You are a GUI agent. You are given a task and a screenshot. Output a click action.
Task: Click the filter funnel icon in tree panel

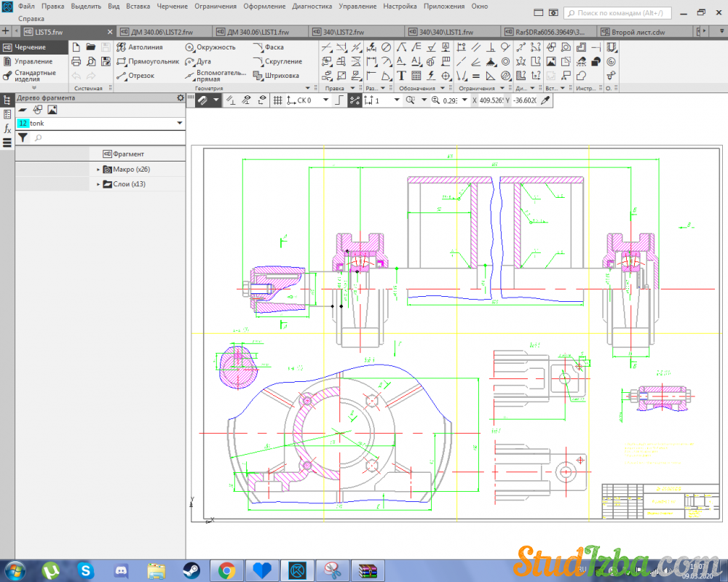click(x=23, y=137)
